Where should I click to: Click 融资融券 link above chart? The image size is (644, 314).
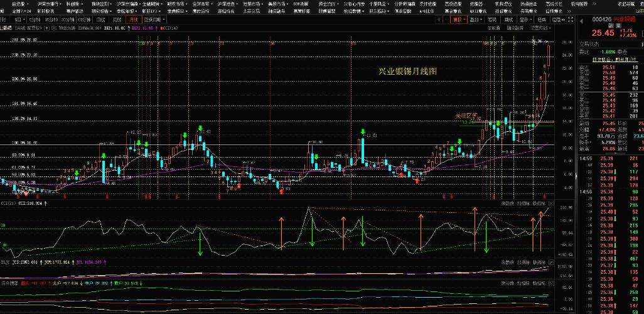(x=515, y=28)
